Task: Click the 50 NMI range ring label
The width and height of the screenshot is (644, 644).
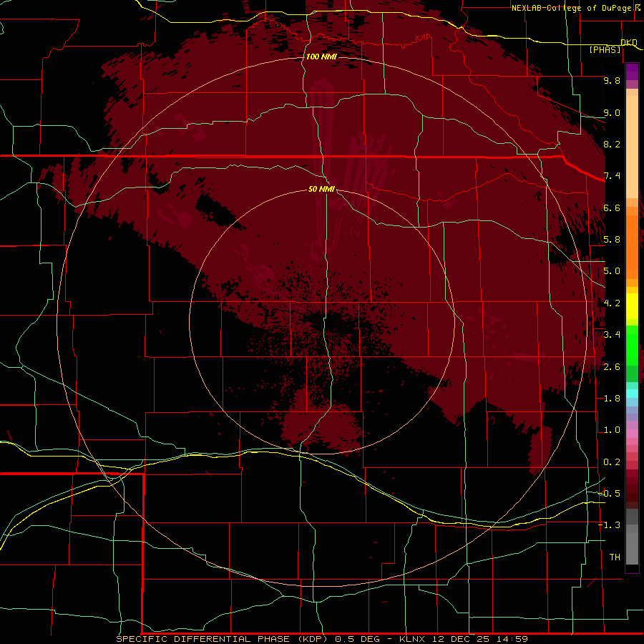Action: point(321,189)
